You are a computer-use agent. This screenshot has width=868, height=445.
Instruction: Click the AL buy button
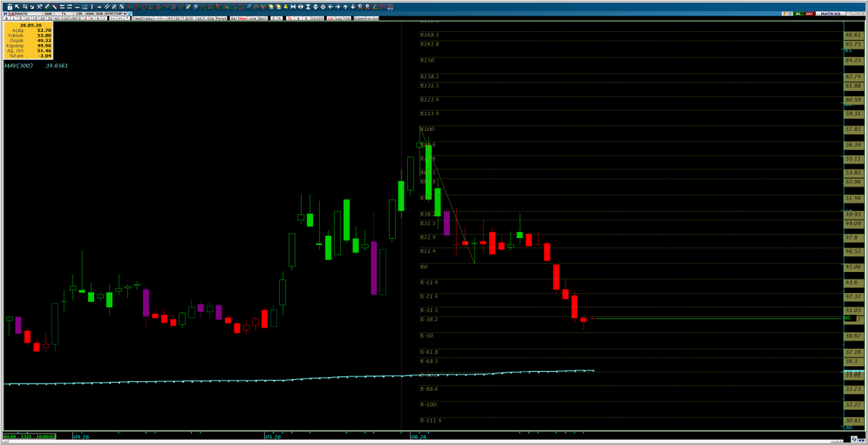(799, 14)
